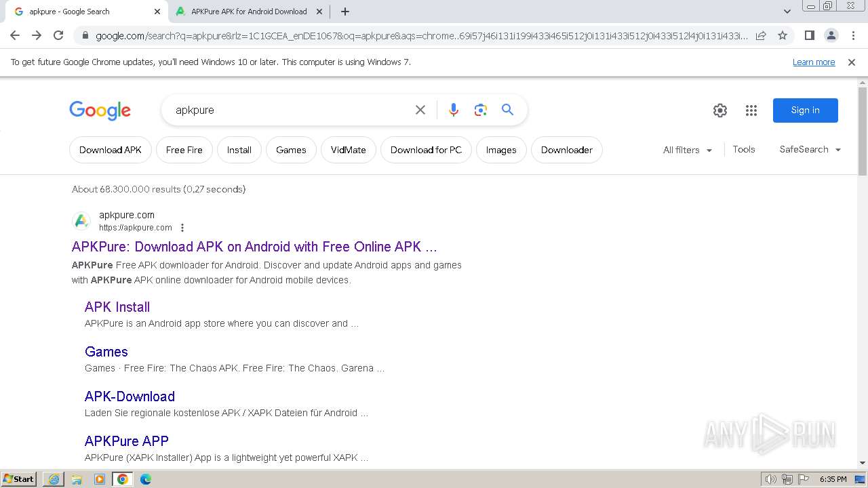868x488 pixels.
Task: Filter results by VidMate
Action: [x=349, y=150]
